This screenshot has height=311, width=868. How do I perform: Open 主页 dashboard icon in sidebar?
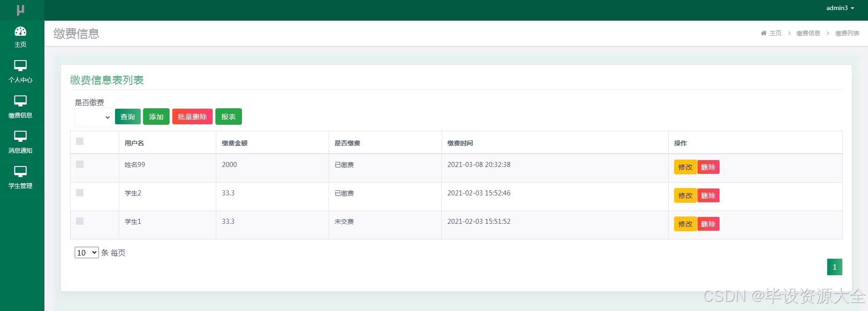click(x=21, y=31)
